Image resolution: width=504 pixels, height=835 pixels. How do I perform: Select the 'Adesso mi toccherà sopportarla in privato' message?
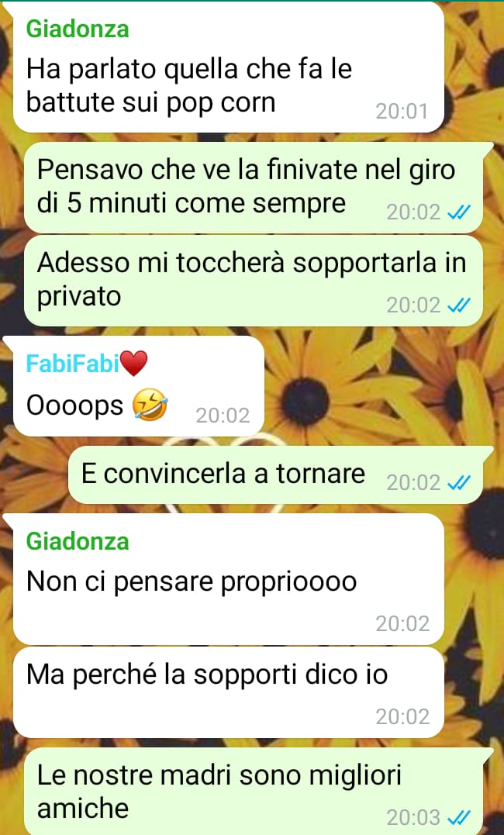[x=253, y=281]
